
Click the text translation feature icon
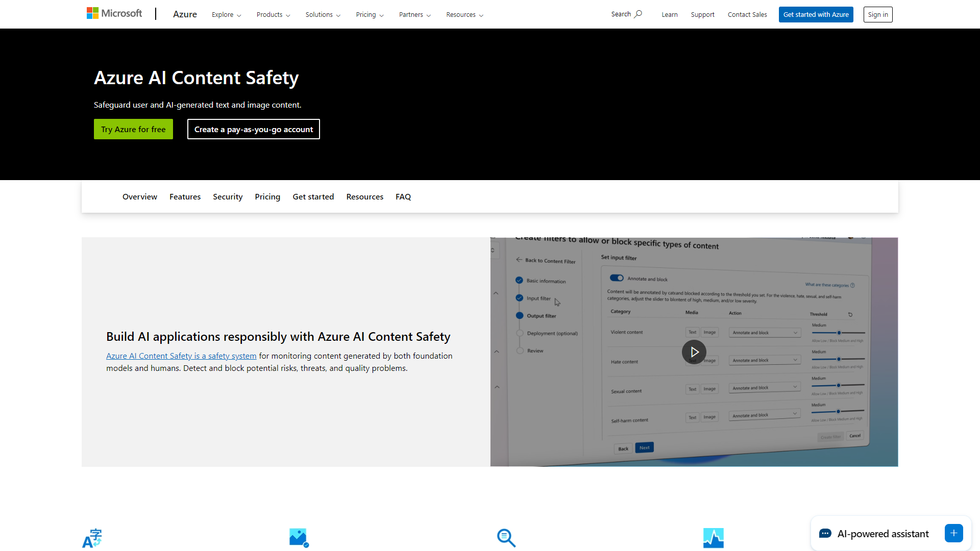pyautogui.click(x=92, y=538)
